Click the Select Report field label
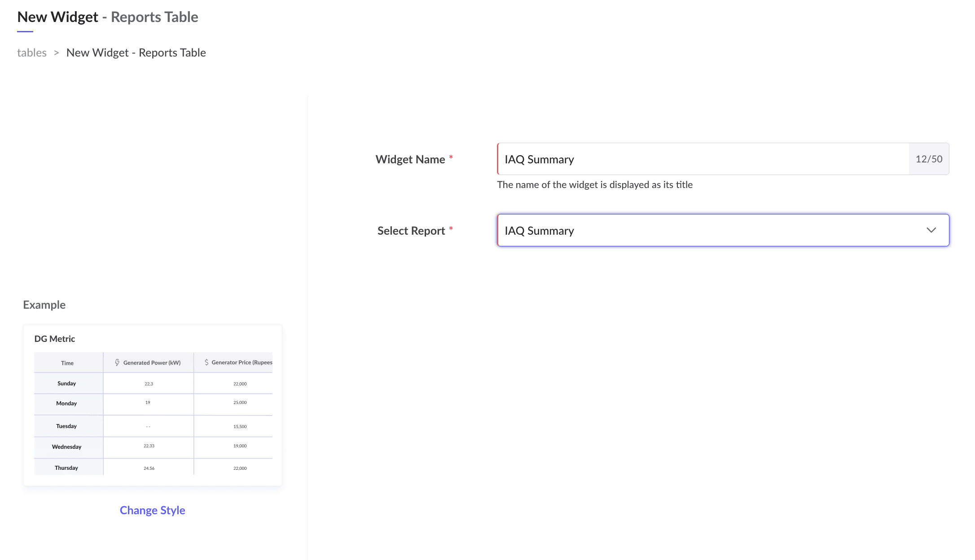 411,231
